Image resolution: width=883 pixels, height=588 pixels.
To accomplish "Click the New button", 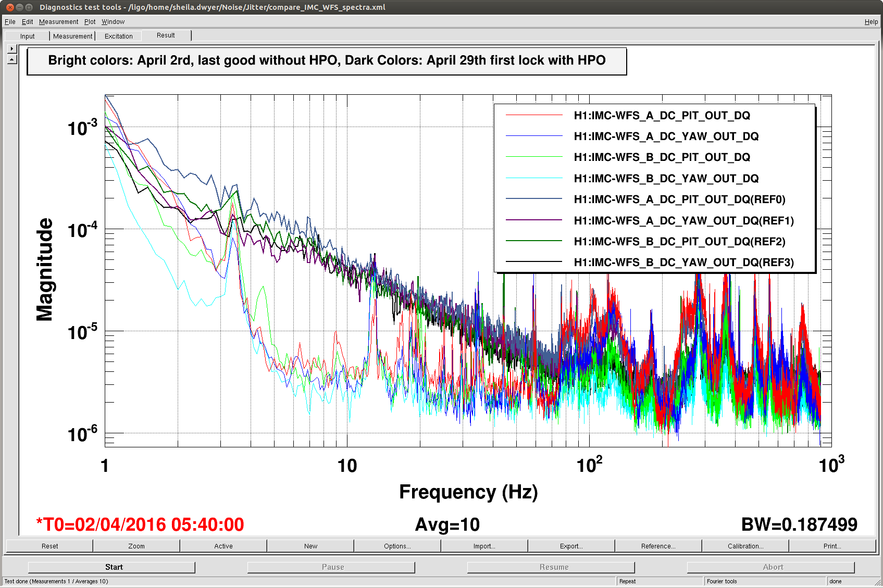I will (x=310, y=546).
